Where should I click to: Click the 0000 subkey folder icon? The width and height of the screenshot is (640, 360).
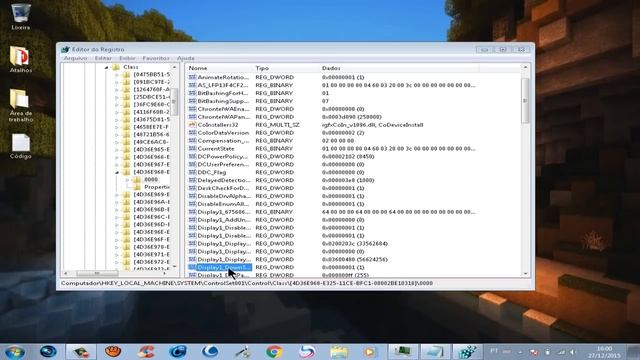click(137, 180)
